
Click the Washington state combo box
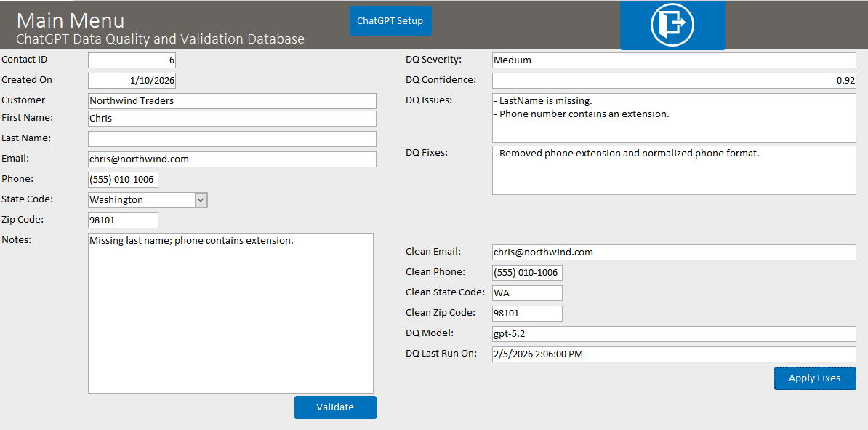point(141,200)
